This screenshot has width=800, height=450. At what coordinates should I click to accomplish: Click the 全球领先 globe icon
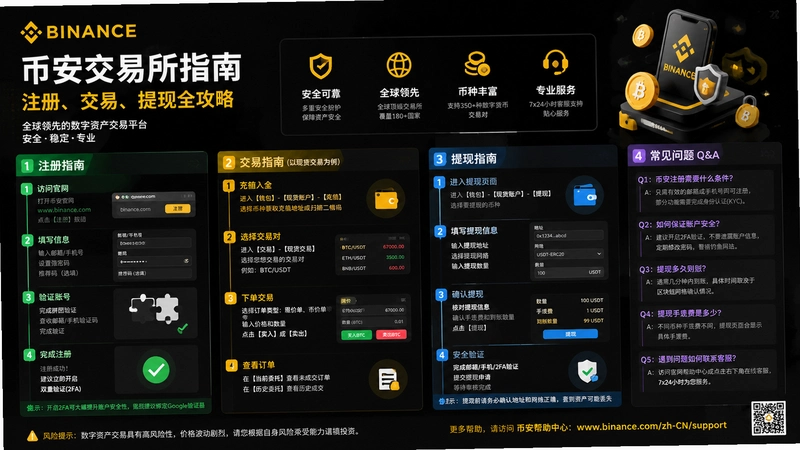pos(399,65)
